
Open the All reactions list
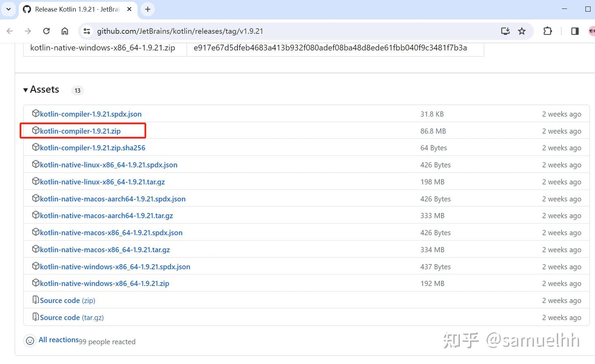59,340
